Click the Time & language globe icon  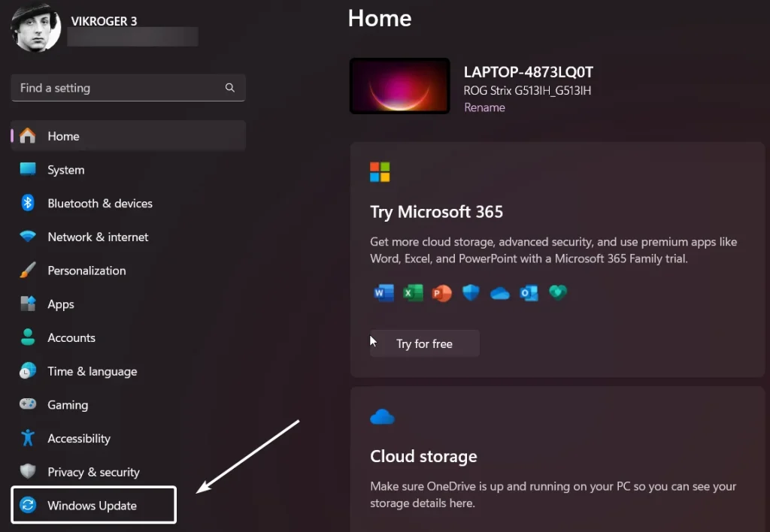28,370
